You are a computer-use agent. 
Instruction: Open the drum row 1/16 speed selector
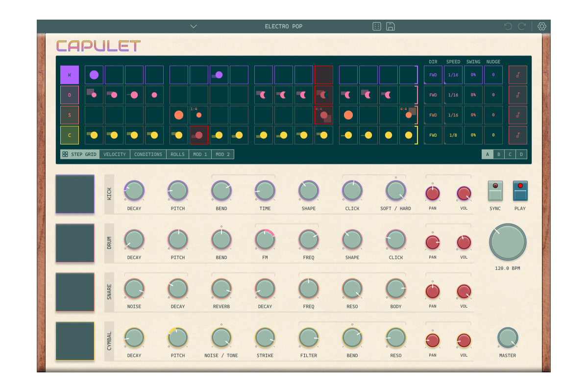point(453,95)
